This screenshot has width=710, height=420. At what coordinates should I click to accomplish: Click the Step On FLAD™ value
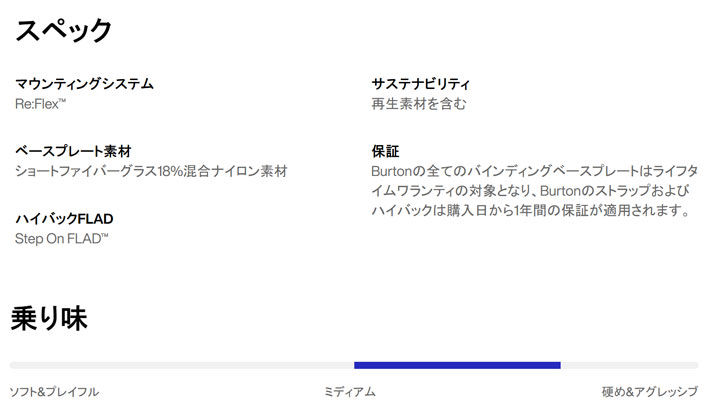[x=62, y=239]
